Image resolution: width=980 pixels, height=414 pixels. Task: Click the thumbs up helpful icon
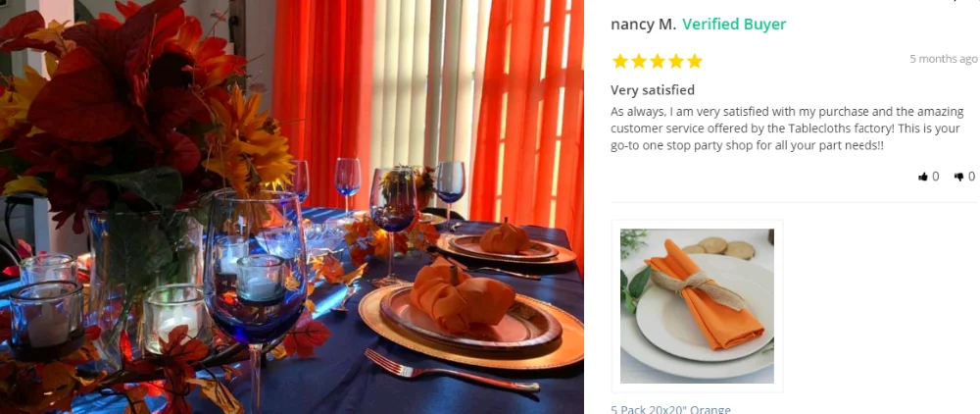922,177
